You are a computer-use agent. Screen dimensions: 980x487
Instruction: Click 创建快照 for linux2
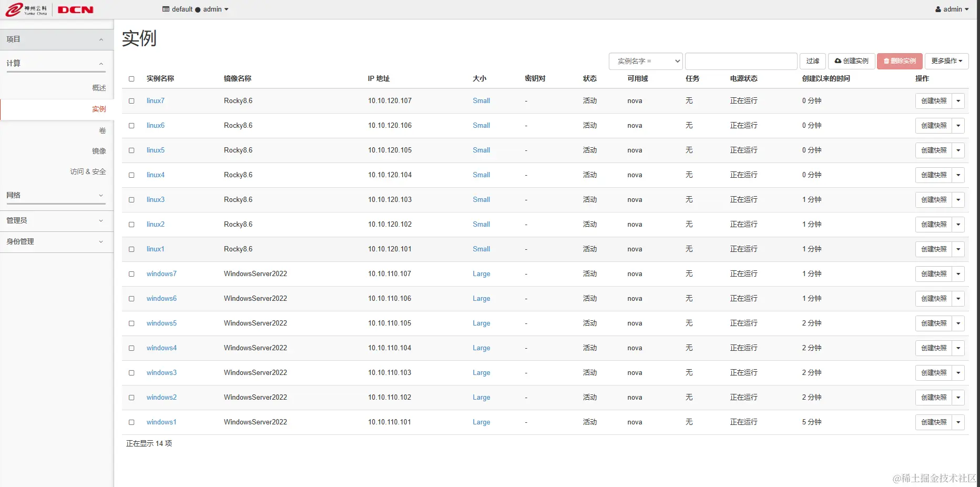[934, 225]
